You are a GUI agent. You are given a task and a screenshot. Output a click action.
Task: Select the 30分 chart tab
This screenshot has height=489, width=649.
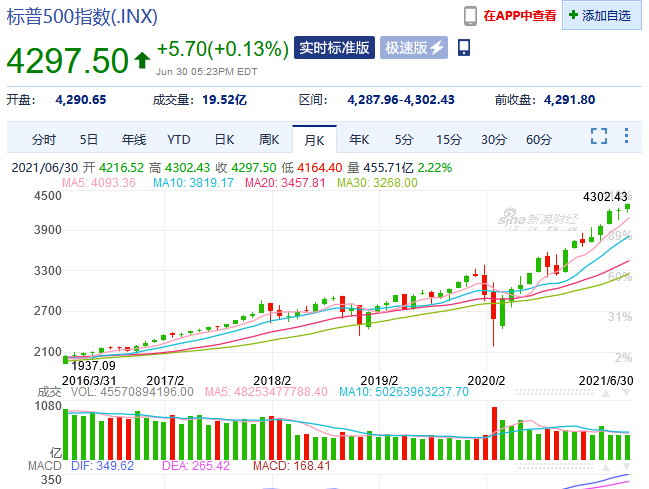(493, 140)
